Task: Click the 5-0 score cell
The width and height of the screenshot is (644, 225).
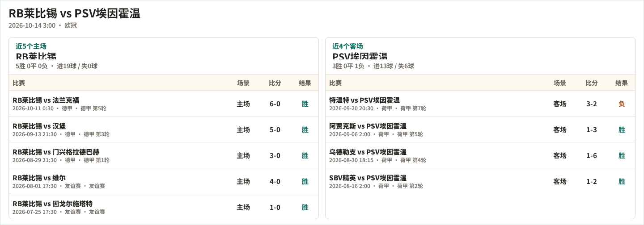Action: click(x=275, y=130)
